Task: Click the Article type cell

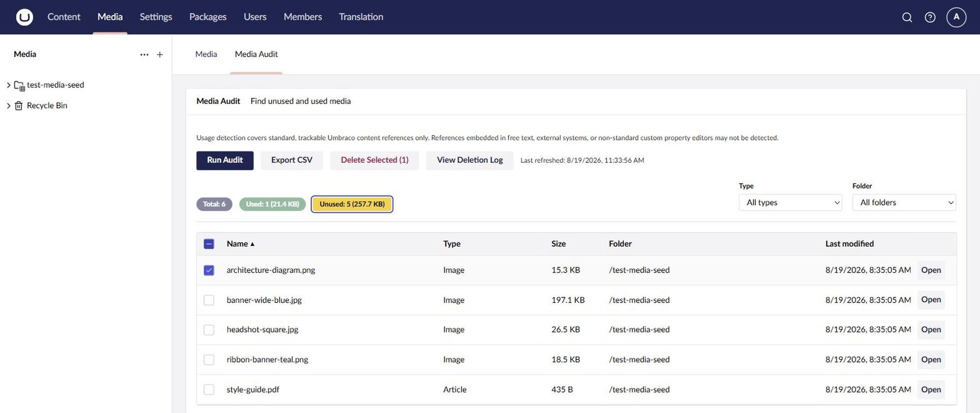Action: pyautogui.click(x=455, y=390)
